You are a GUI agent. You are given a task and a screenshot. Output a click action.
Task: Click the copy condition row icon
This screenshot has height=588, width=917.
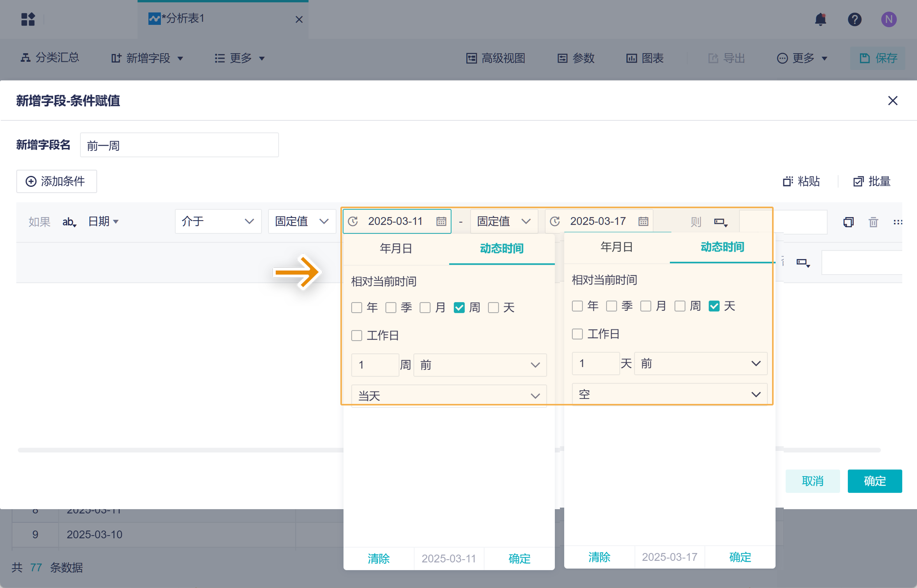[848, 222]
